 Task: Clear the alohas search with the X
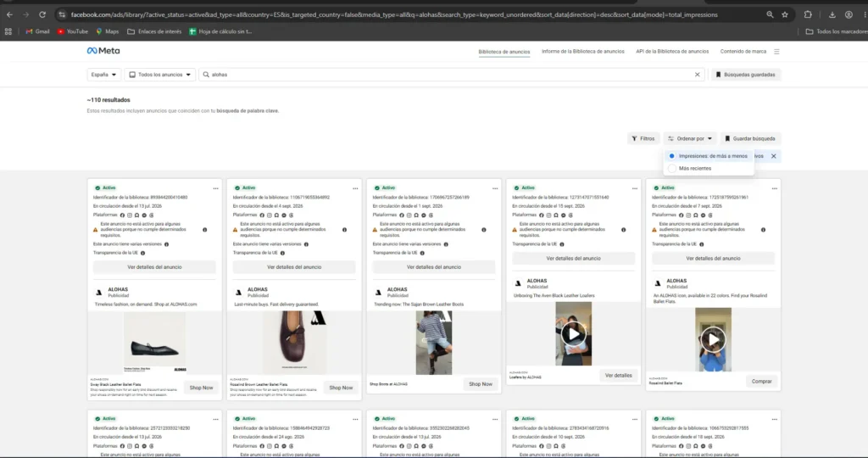point(697,74)
